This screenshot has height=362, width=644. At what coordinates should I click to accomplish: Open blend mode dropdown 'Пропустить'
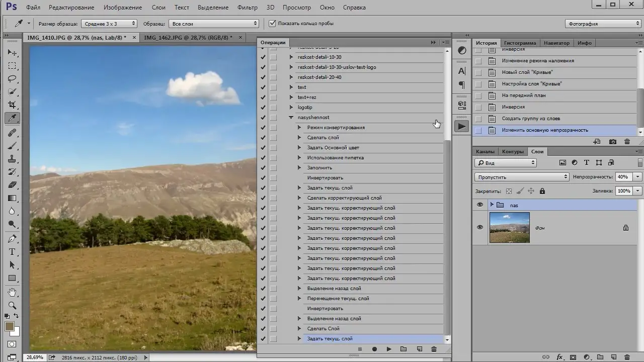(522, 177)
